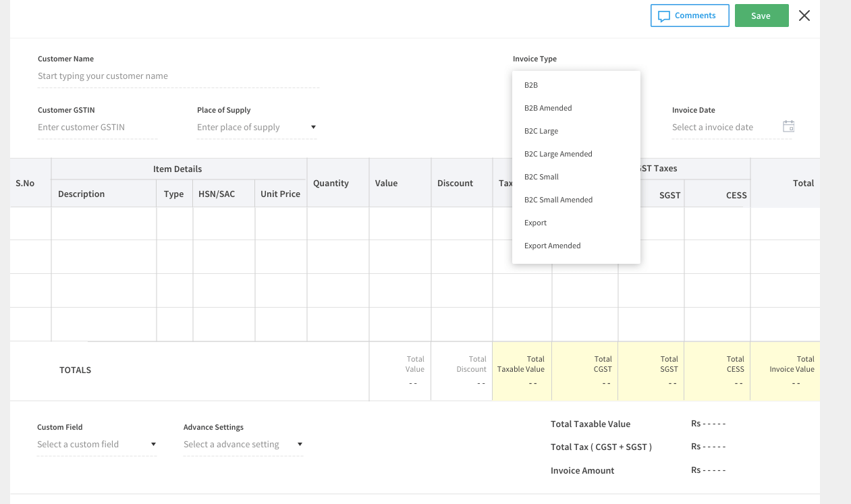Click the Total Taxable Value cell
Screen dimensions: 851x504
coord(522,371)
